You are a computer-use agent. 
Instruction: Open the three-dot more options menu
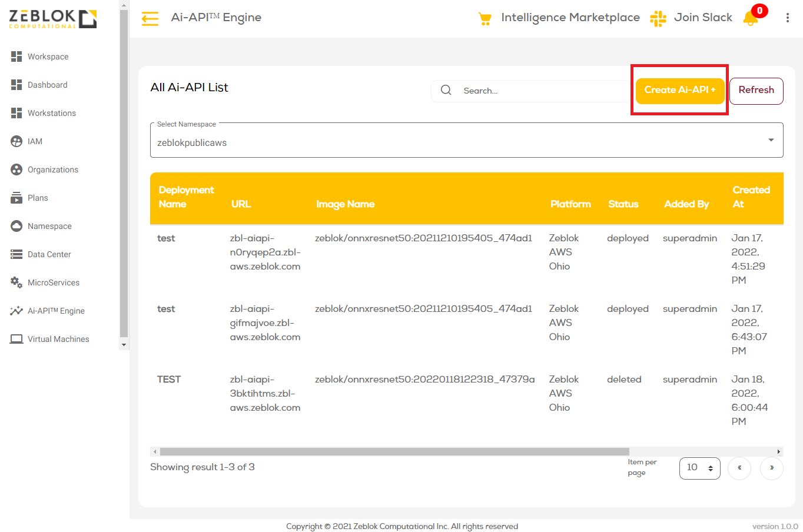pos(787,18)
